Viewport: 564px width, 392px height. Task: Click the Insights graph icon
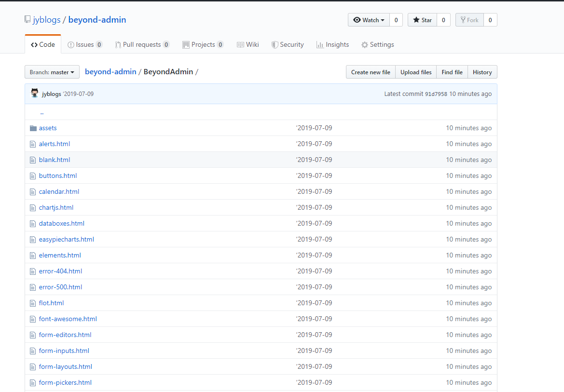pos(320,44)
